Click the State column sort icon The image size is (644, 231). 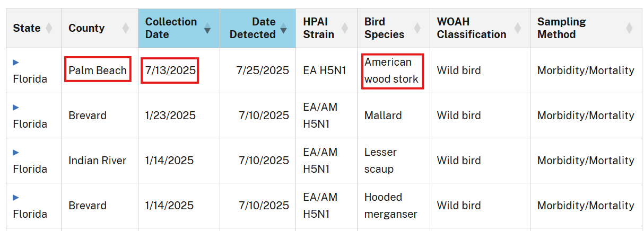[49, 28]
